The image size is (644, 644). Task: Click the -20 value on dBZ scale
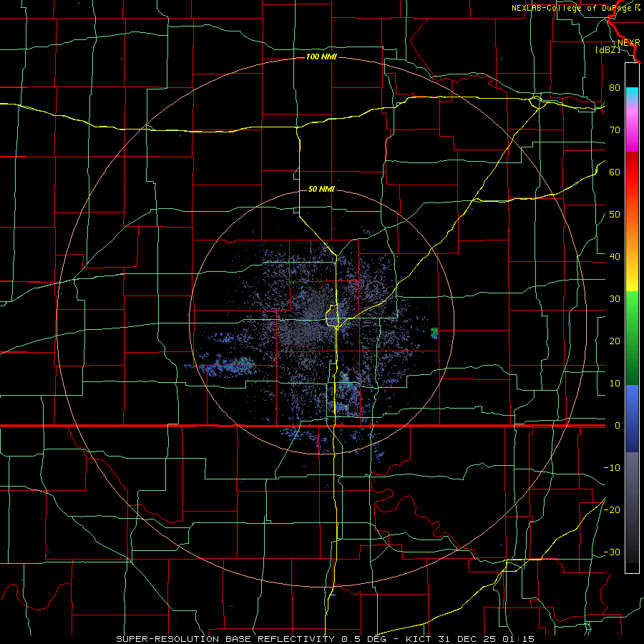[612, 510]
